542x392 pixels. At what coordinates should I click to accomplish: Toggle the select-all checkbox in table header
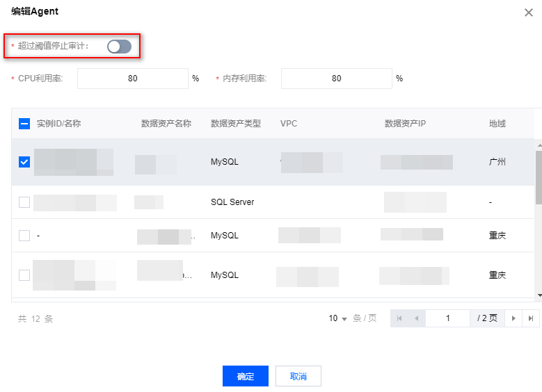[24, 124]
